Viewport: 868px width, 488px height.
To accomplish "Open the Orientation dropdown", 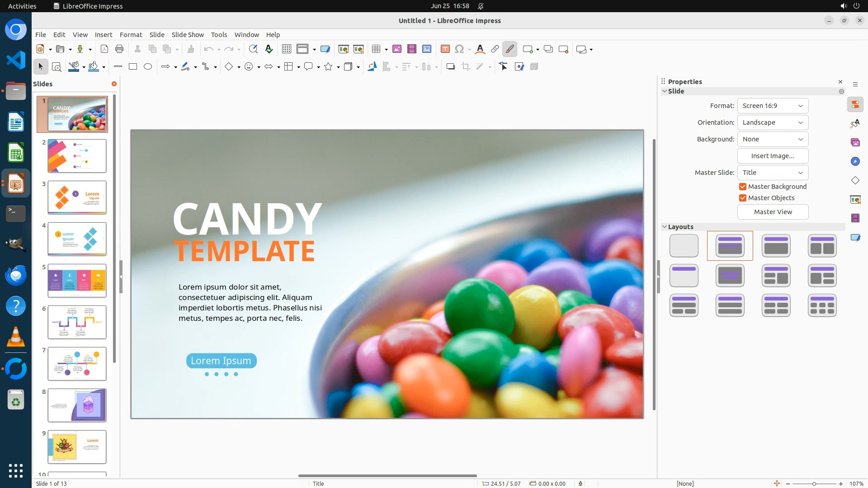I will (x=773, y=122).
